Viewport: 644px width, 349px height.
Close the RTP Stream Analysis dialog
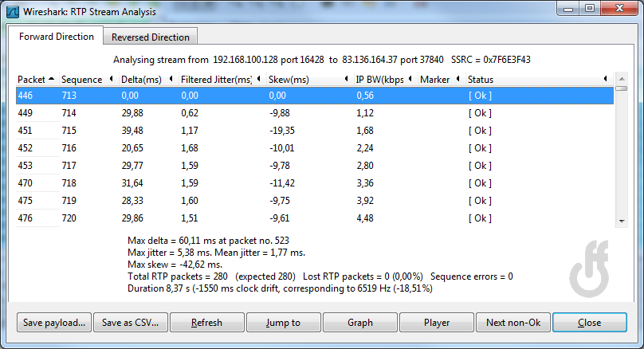point(590,323)
